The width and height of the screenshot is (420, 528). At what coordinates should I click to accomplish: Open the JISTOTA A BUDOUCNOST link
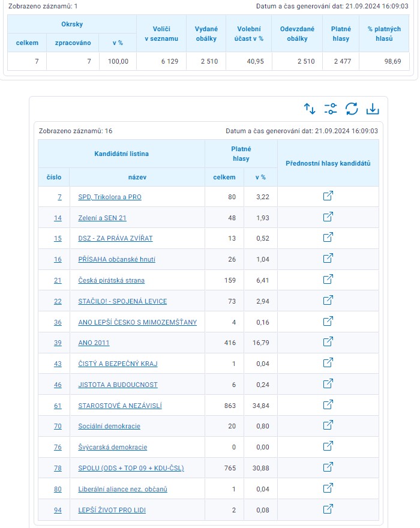pyautogui.click(x=118, y=385)
